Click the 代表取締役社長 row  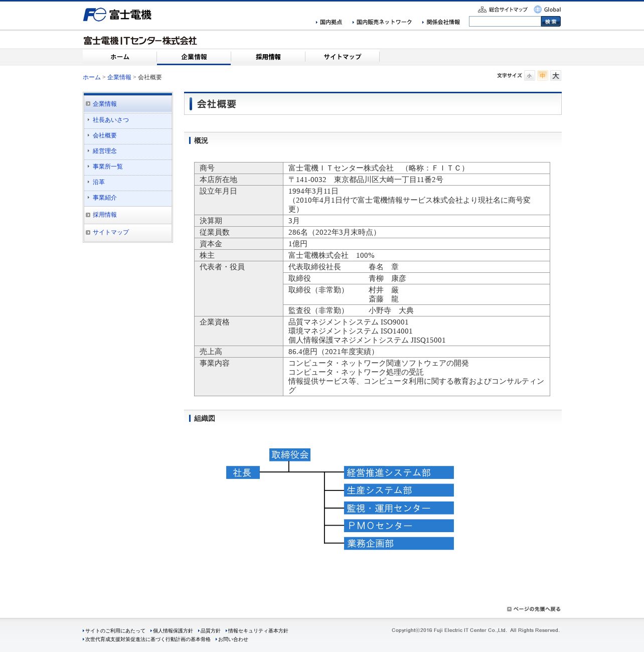click(x=416, y=267)
